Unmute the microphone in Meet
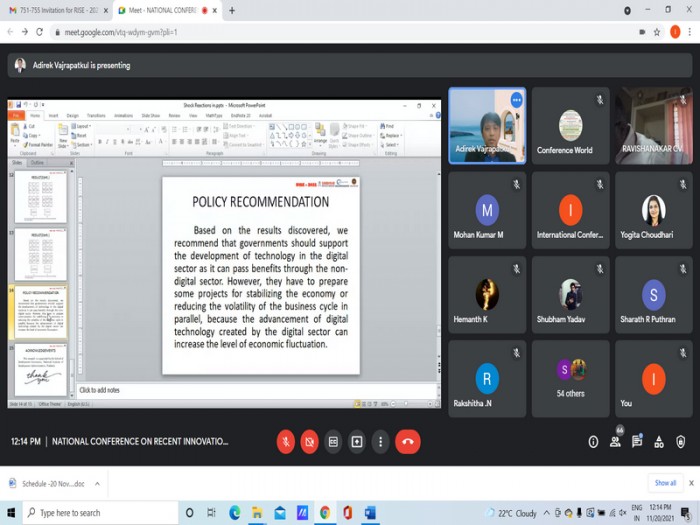Screen dimensions: 700x525 pos(286,441)
